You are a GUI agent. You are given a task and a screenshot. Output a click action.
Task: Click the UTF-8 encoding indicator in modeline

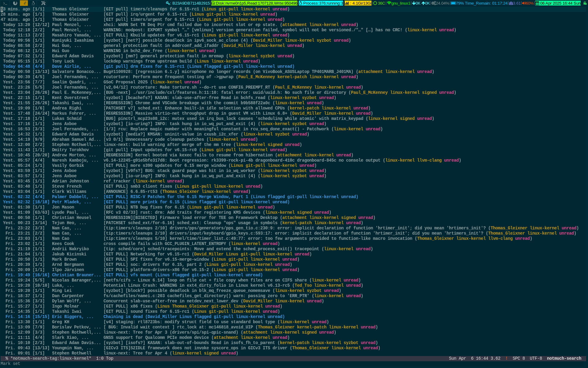point(536,358)
